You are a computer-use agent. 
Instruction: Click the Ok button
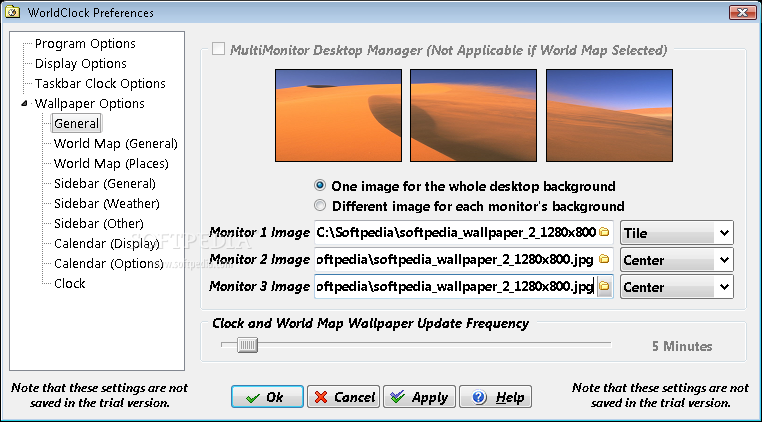pos(267,397)
